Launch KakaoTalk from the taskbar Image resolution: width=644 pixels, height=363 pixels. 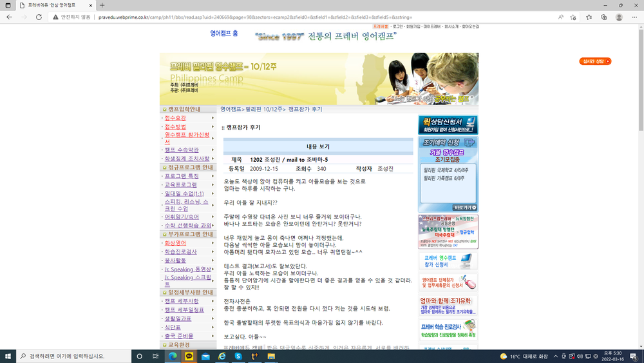point(189,357)
